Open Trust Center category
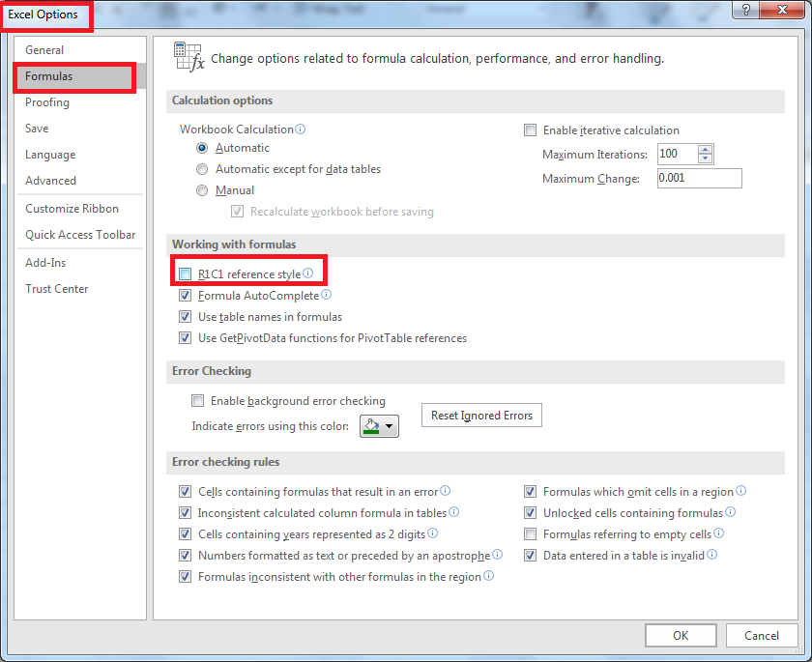The height and width of the screenshot is (662, 812). [79, 289]
